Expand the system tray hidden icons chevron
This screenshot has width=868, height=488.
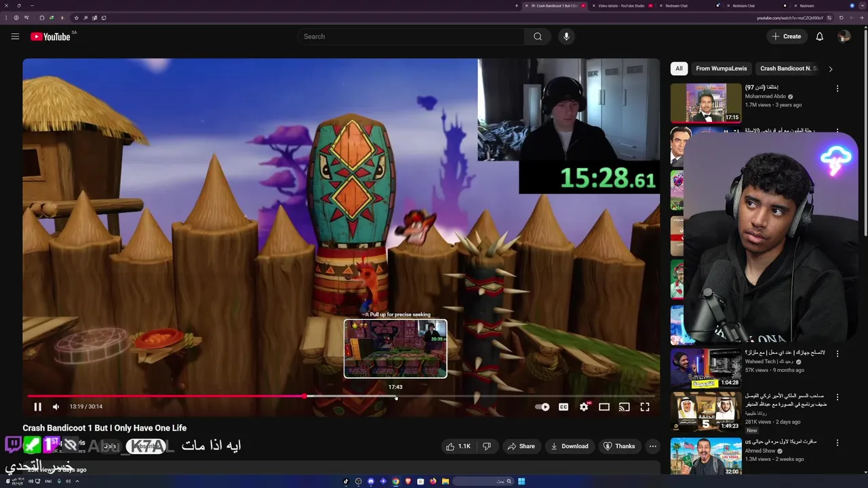point(77,481)
